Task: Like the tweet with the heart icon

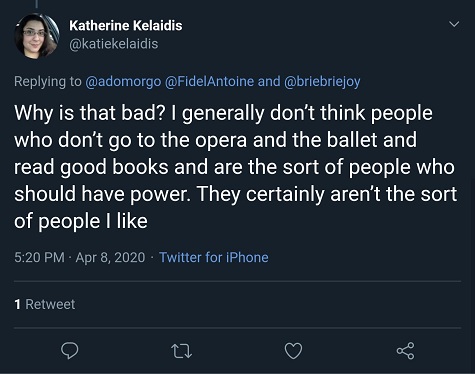Action: 293,351
